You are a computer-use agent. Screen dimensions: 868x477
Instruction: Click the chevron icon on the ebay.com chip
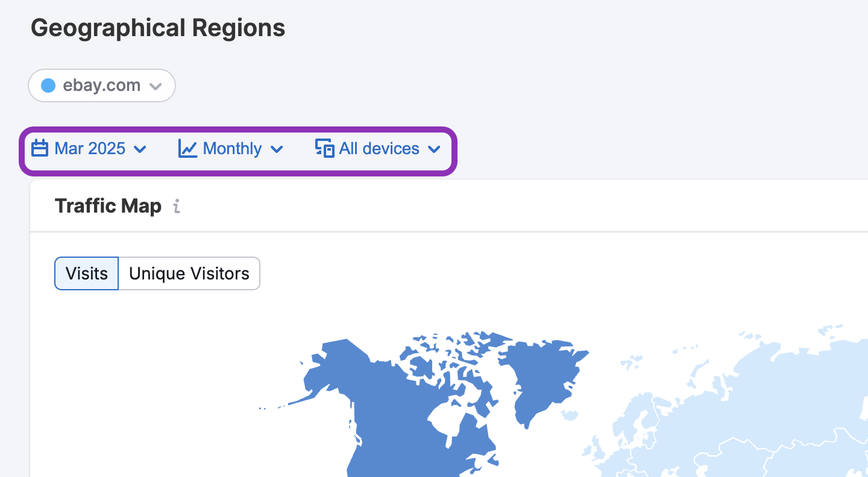tap(156, 86)
